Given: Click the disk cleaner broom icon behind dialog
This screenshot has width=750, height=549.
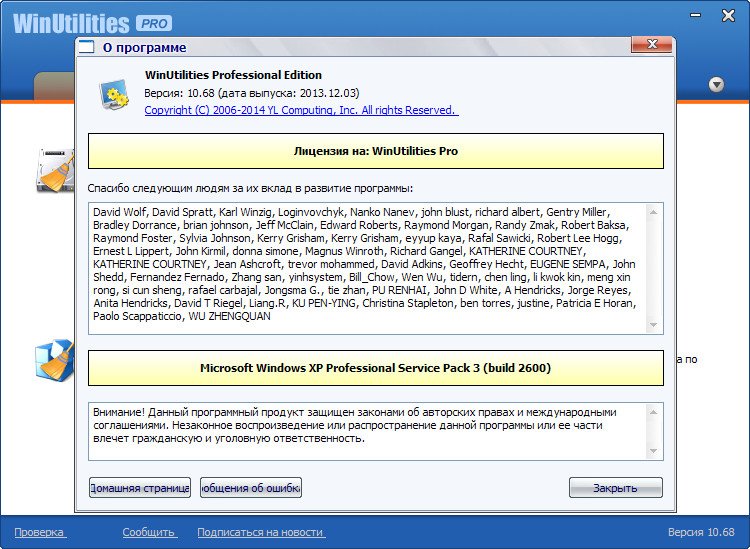Looking at the screenshot, I should (x=55, y=171).
